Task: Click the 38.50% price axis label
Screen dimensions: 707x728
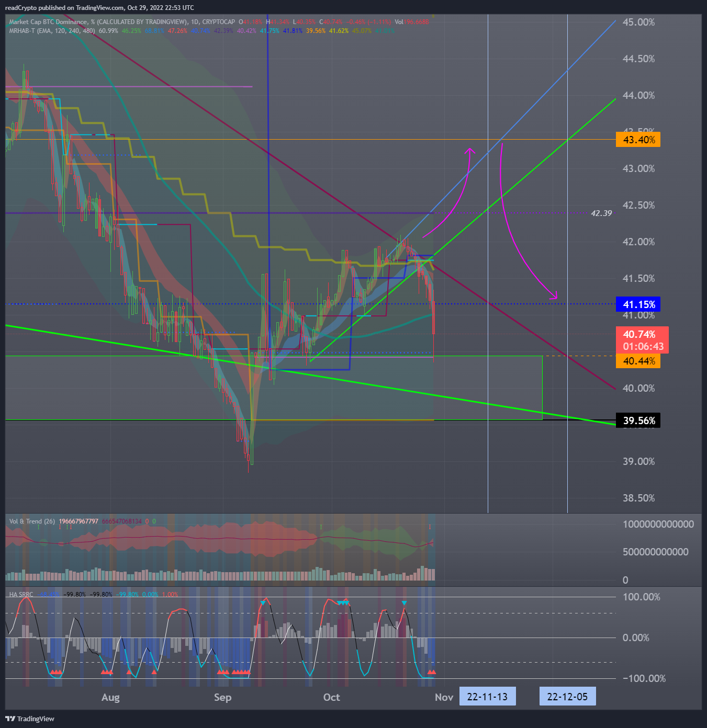Action: pyautogui.click(x=638, y=498)
